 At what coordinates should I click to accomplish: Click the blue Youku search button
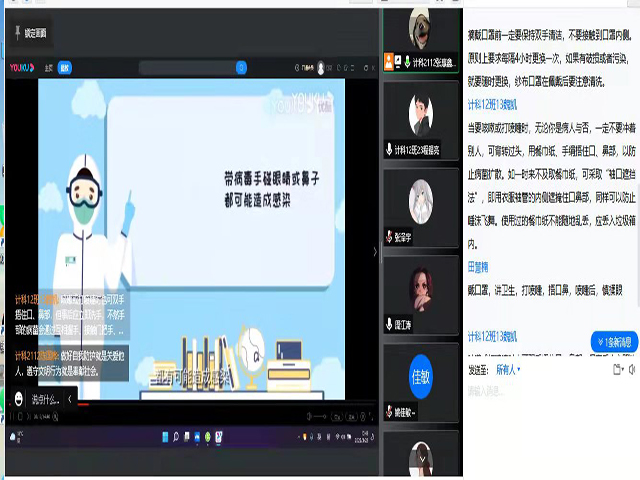241,68
